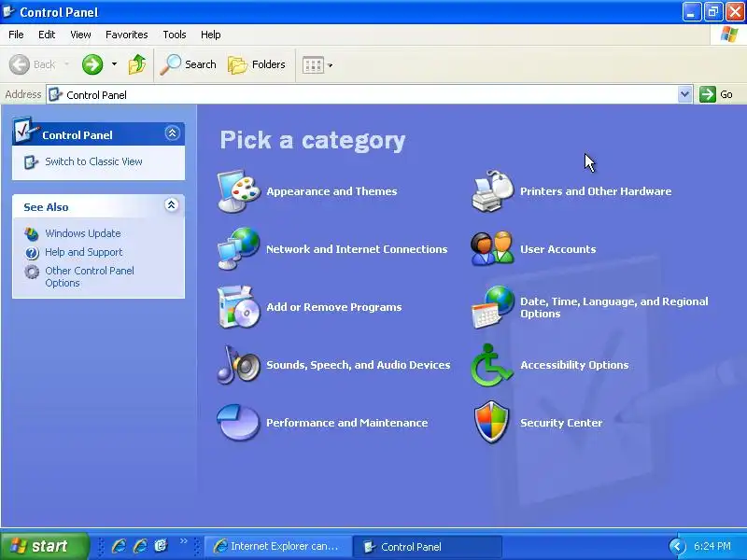Image resolution: width=747 pixels, height=560 pixels.
Task: Click Security Center category text
Action: point(561,423)
